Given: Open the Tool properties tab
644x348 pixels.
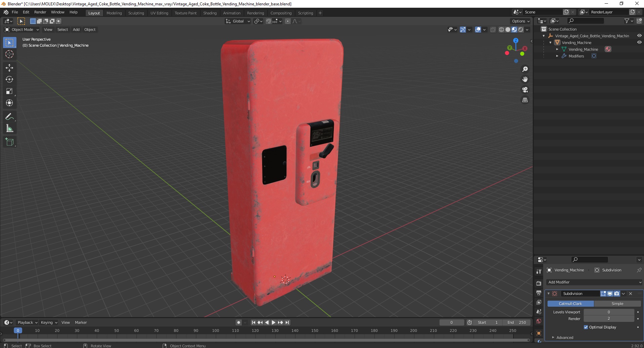Looking at the screenshot, I should coord(539,271).
